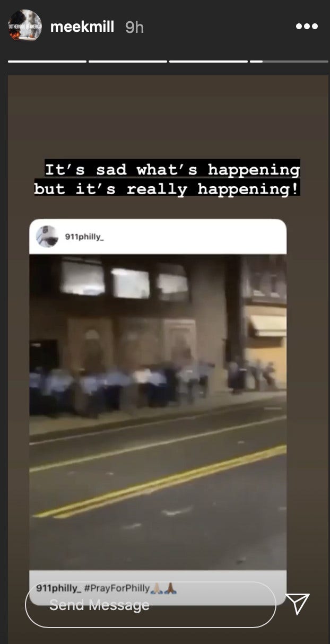Open meekmill's profile picture avatar
The width and height of the screenshot is (330, 644).
[25, 26]
